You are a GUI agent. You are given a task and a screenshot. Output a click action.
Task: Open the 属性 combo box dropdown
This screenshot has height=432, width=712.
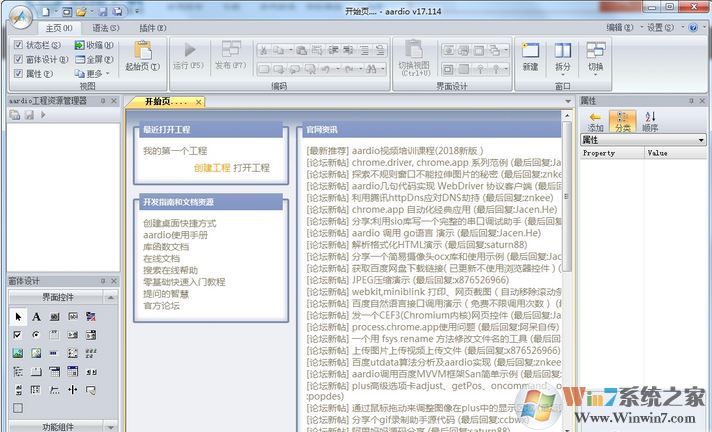click(701, 140)
